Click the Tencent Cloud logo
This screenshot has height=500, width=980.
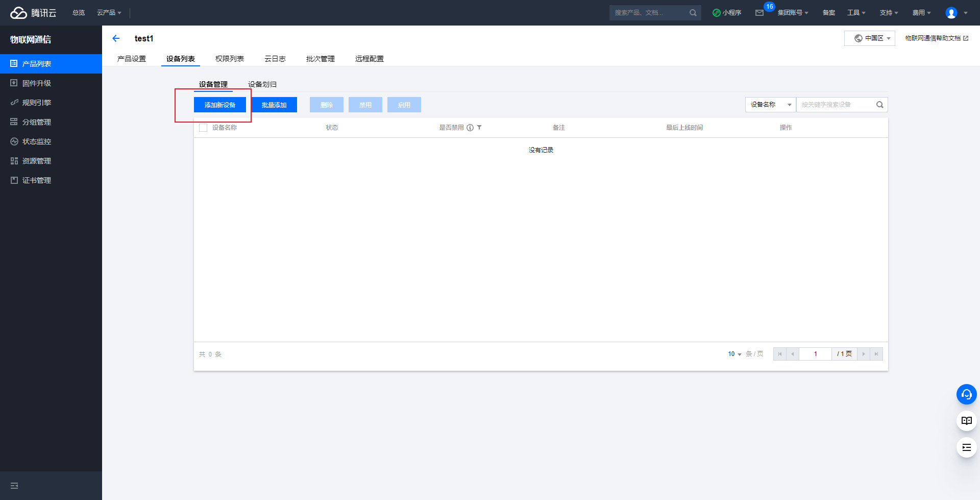coord(33,13)
